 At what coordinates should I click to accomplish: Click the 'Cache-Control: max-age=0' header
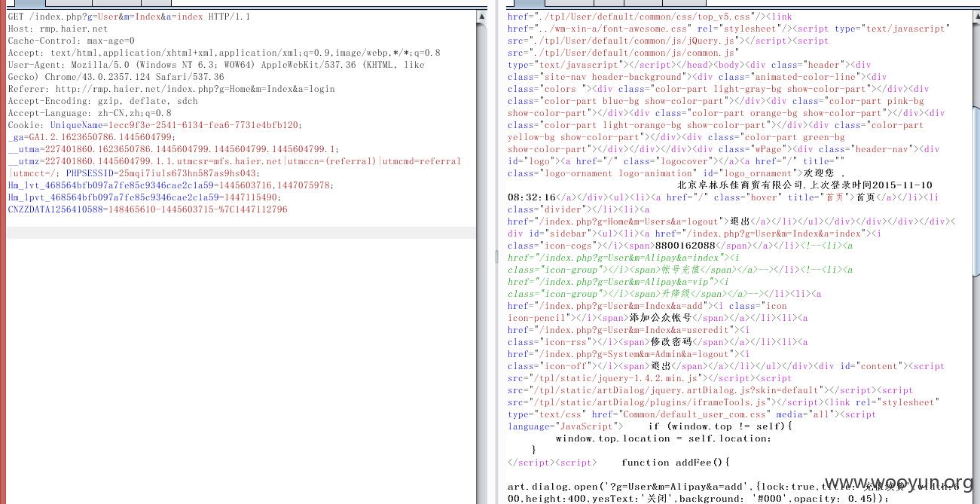(x=72, y=41)
